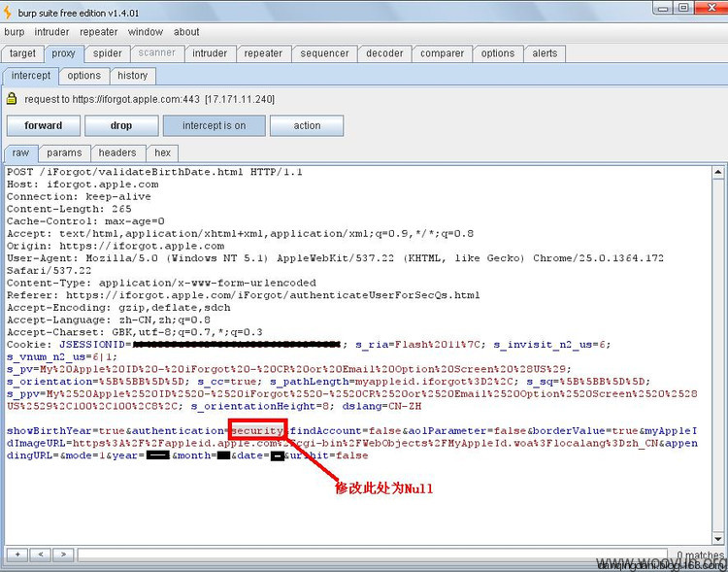
Task: Click the Connection: keep-alive line
Action: [x=79, y=196]
